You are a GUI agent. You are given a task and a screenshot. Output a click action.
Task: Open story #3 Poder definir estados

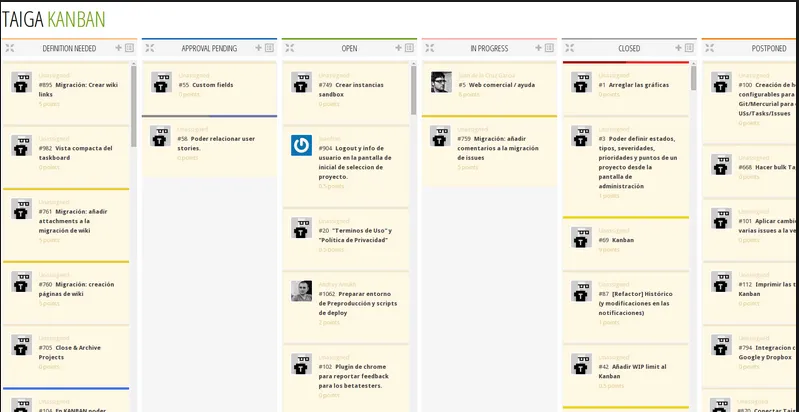click(638, 162)
